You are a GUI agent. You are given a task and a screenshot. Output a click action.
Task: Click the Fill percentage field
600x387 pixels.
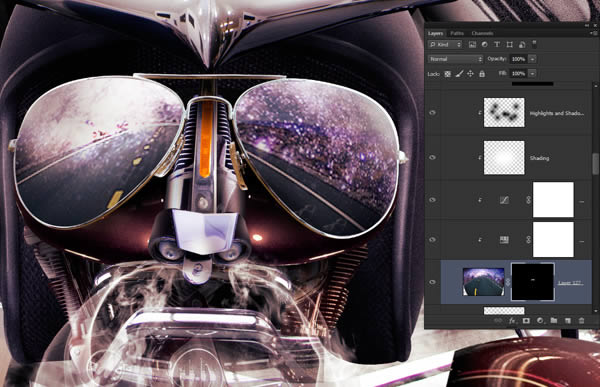coord(518,73)
